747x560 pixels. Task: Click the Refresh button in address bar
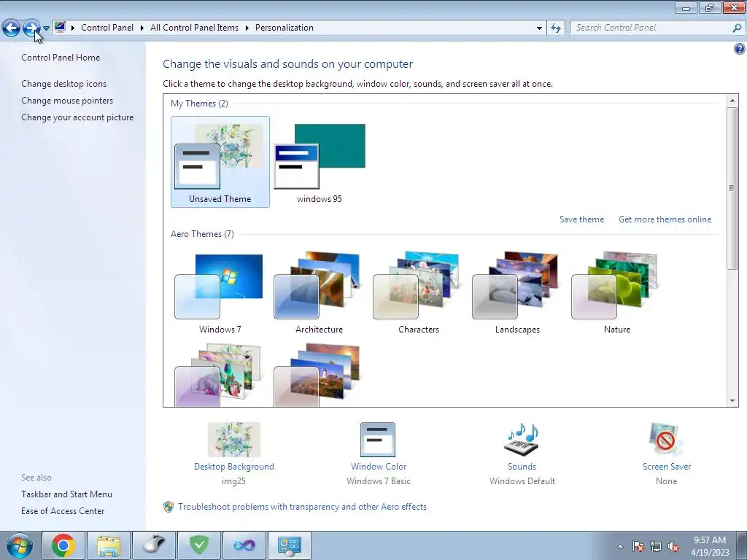555,28
